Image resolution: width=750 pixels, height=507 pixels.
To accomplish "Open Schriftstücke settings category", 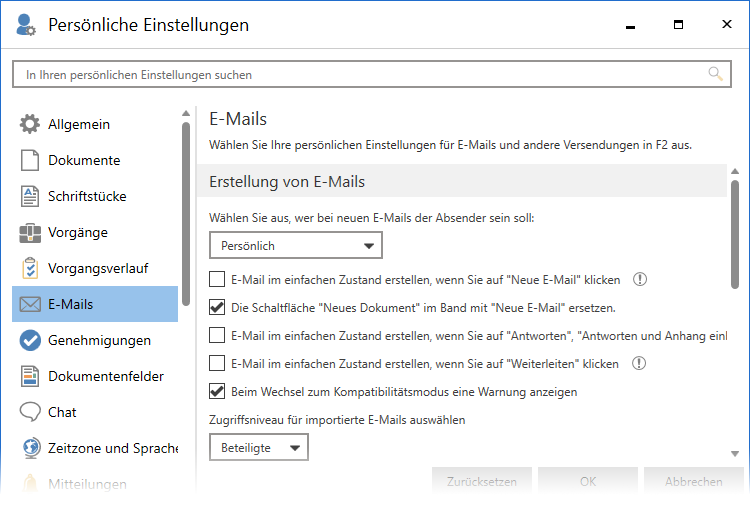I will (x=95, y=196).
